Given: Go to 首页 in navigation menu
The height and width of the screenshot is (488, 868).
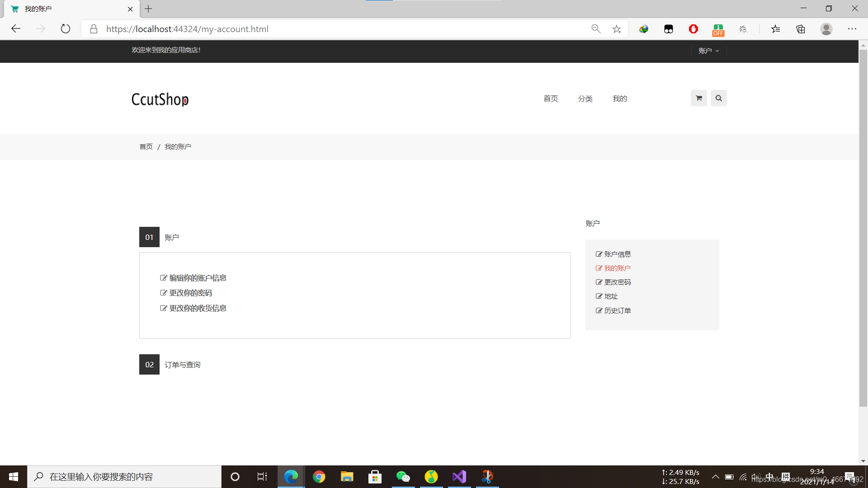Looking at the screenshot, I should point(551,99).
